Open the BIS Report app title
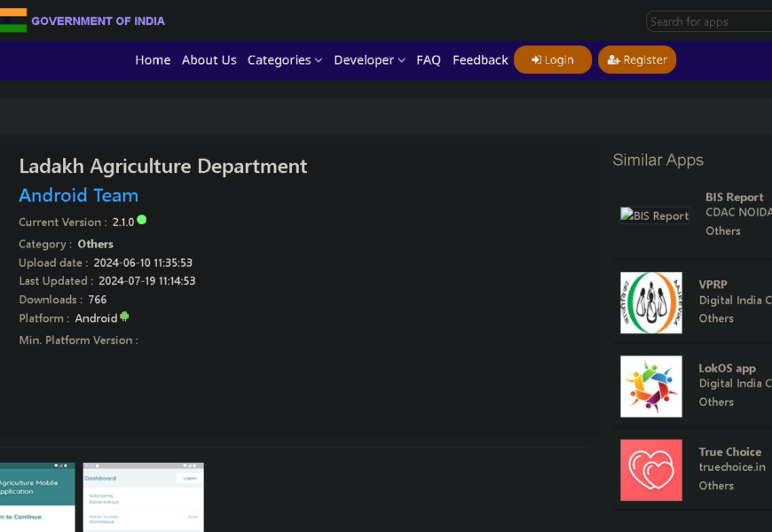 734,198
